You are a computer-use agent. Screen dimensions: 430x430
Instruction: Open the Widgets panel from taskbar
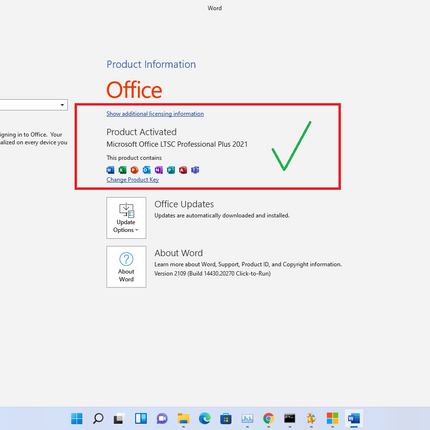tap(141, 418)
